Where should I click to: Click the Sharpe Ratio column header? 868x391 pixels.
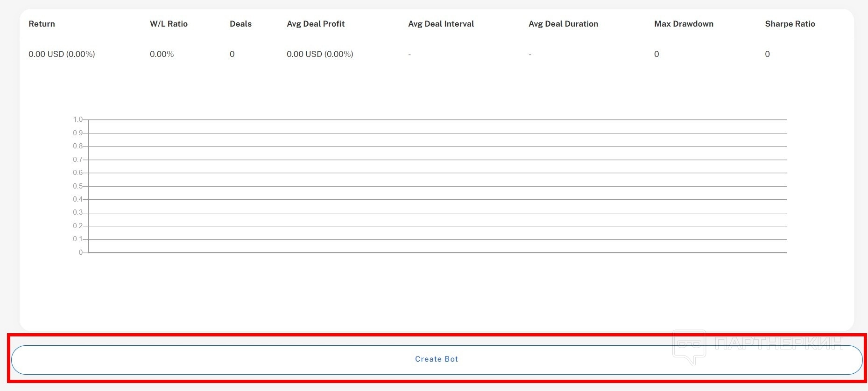click(x=790, y=24)
